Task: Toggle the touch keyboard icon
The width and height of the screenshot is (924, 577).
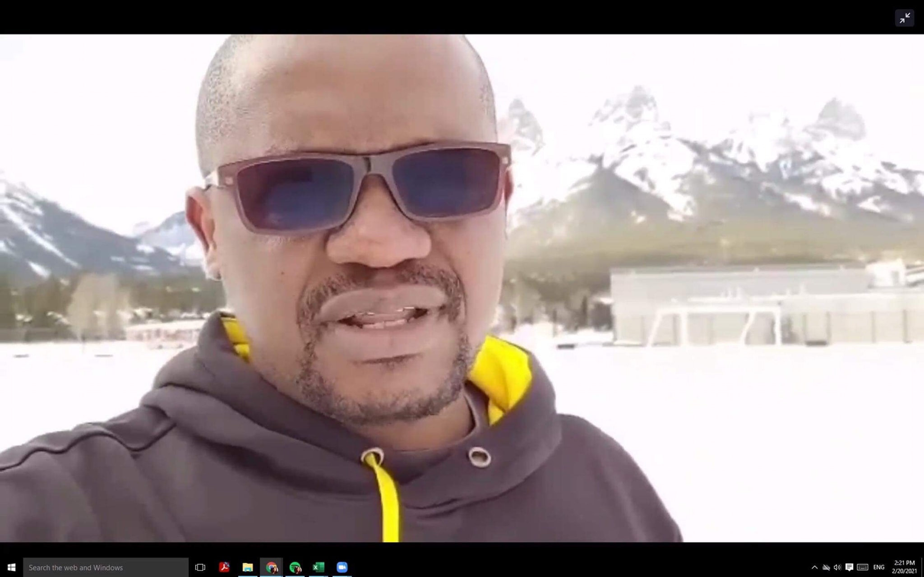Action: 863,567
